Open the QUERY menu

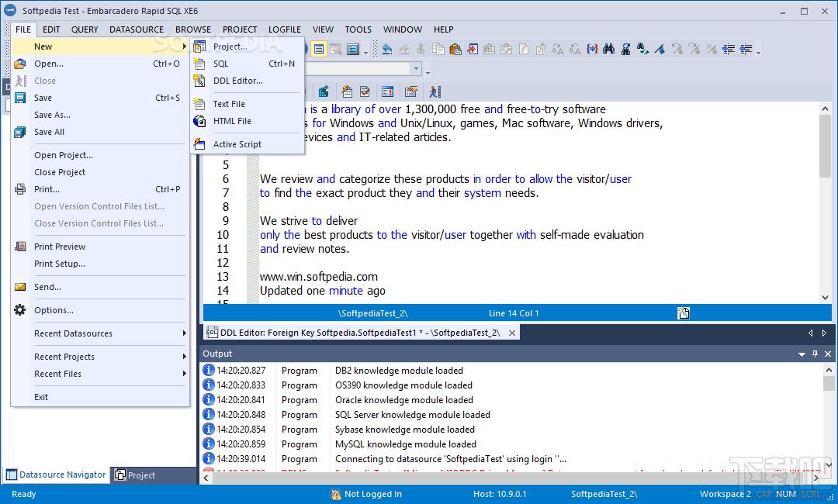[85, 29]
